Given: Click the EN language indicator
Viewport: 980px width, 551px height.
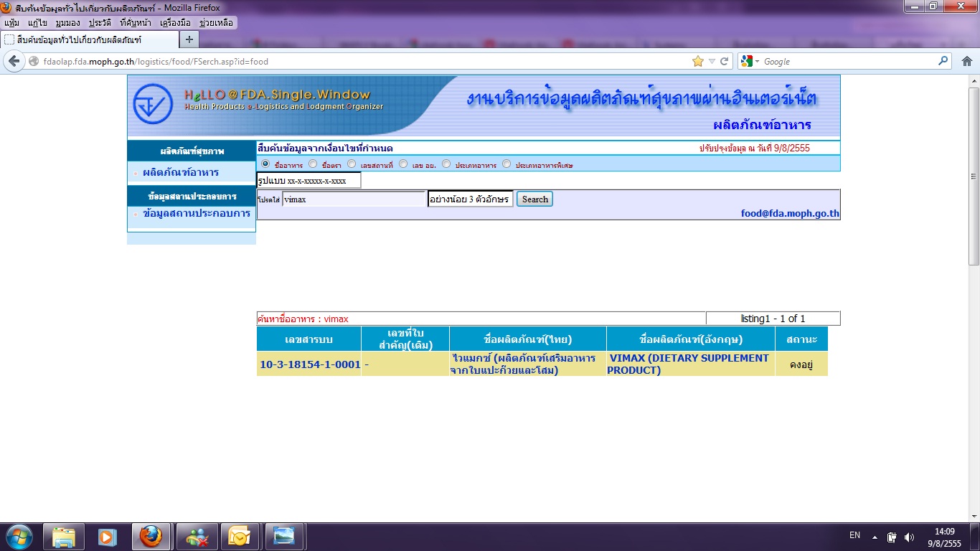Looking at the screenshot, I should [x=854, y=535].
